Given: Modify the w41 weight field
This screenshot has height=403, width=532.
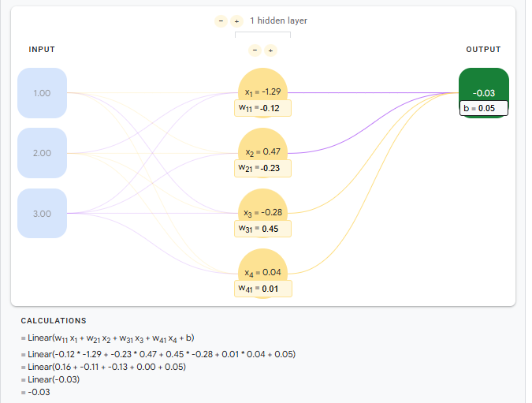Looking at the screenshot, I should (263, 289).
